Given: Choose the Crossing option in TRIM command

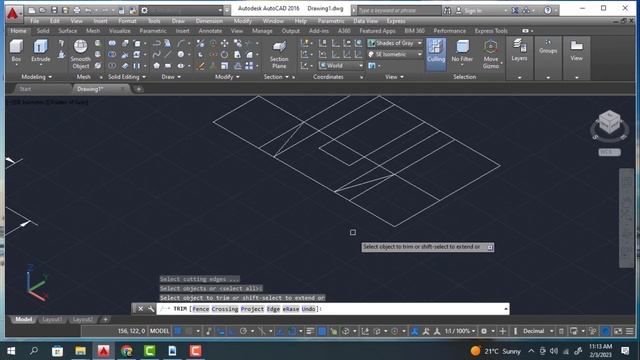Looking at the screenshot, I should 225,309.
